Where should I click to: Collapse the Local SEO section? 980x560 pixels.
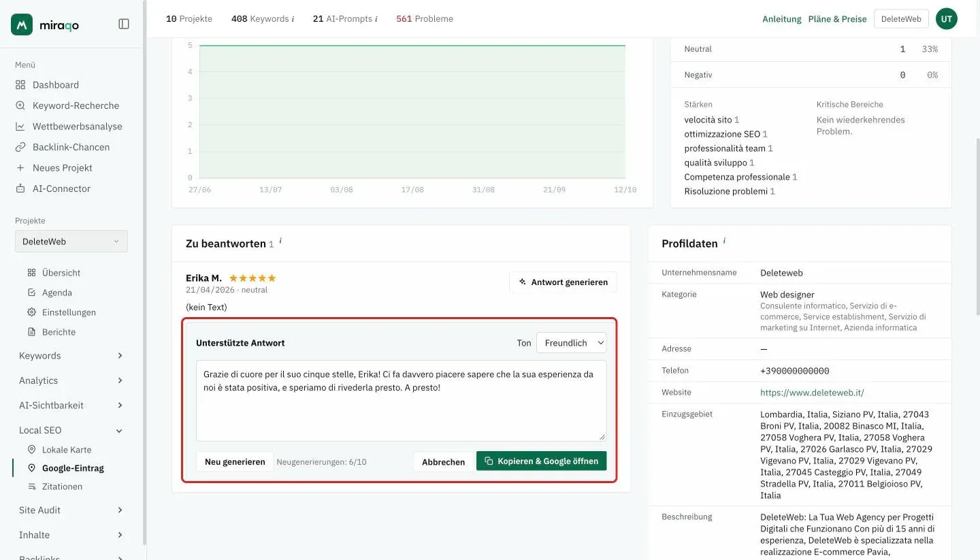tap(71, 430)
